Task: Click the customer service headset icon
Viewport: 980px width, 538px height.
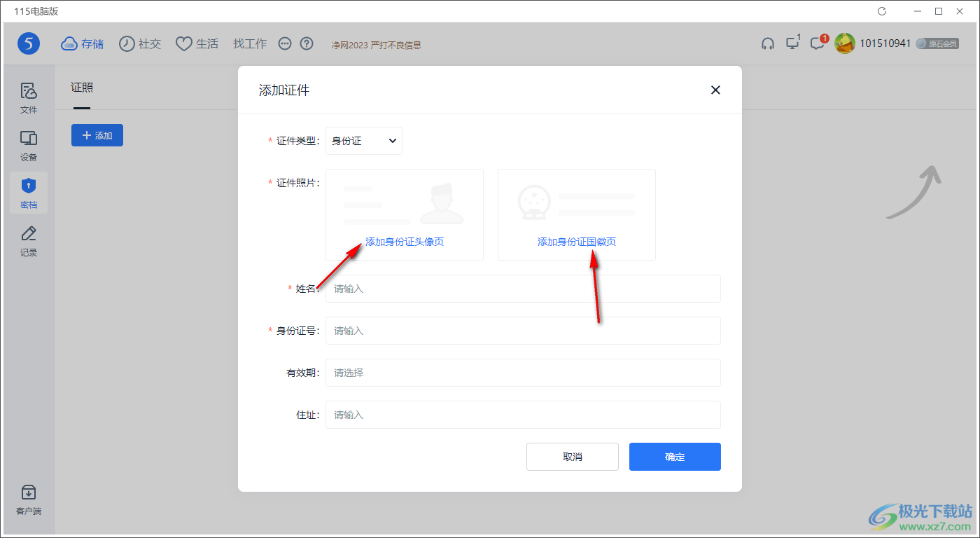Action: coord(768,43)
